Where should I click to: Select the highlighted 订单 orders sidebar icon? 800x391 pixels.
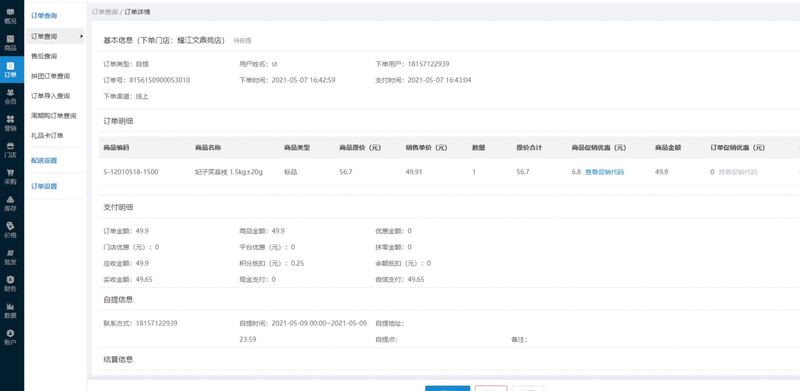[11, 69]
